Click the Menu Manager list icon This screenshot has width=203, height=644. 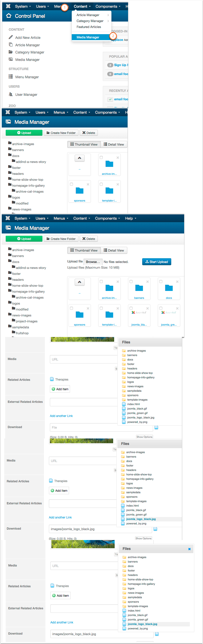(10, 77)
